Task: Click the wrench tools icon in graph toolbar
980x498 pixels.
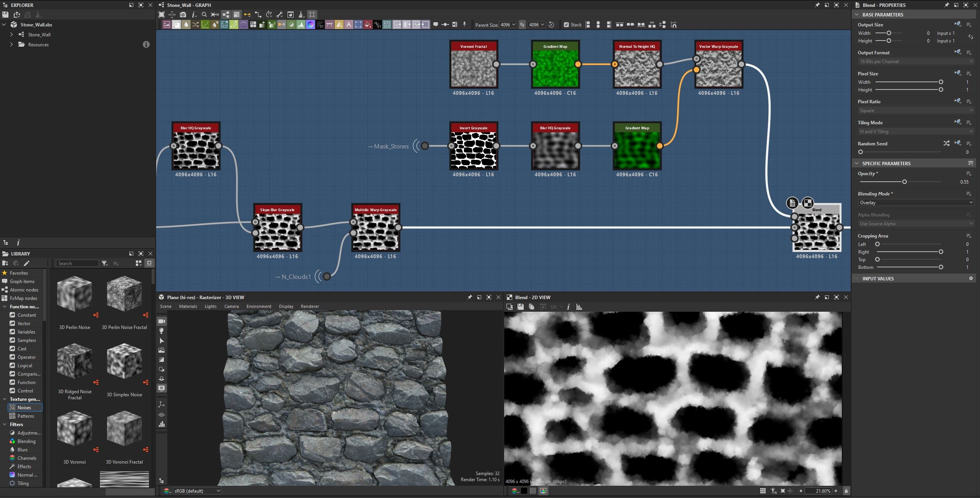Action: click(x=279, y=15)
